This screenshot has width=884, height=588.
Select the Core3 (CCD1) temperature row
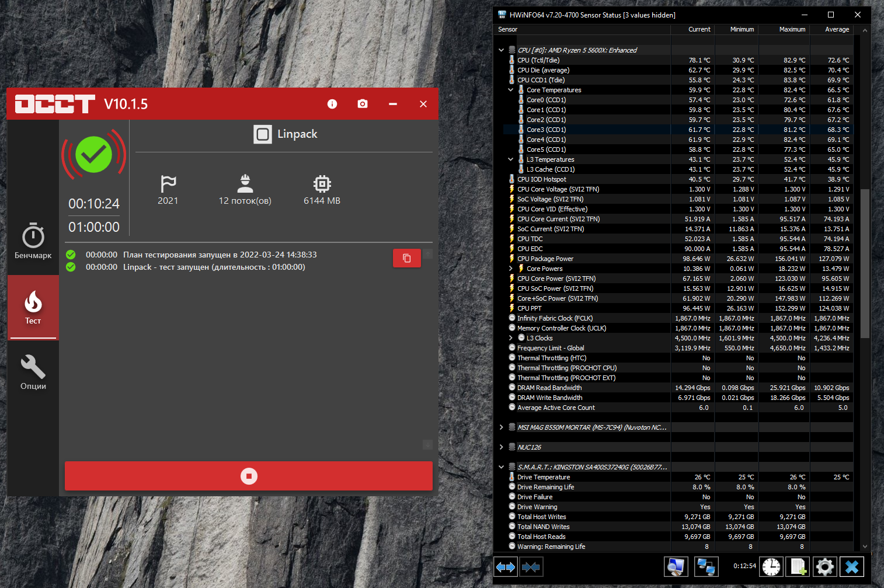674,130
